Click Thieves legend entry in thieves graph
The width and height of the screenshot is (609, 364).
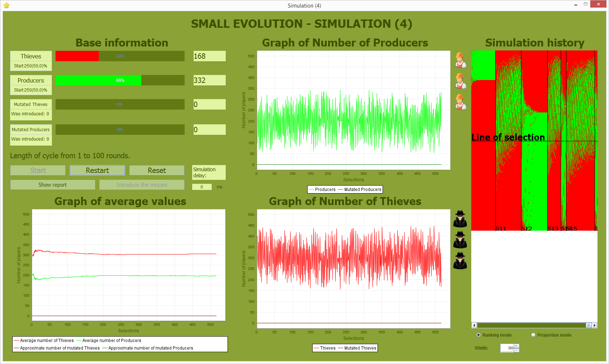pos(325,348)
